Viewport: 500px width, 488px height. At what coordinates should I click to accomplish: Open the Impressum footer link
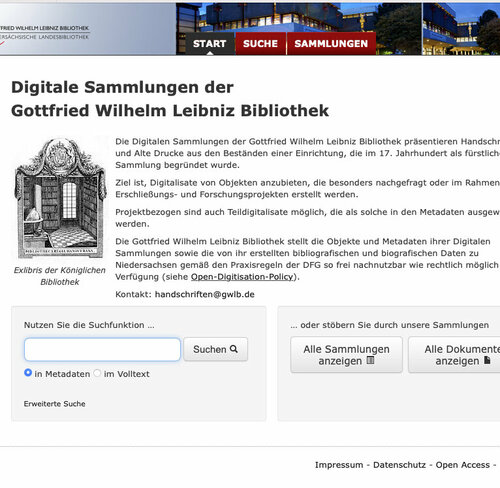coord(339,465)
